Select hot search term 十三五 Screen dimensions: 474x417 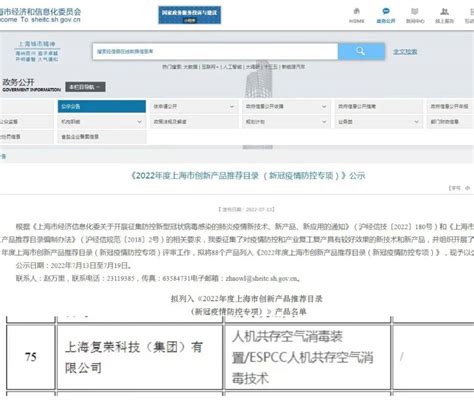[x=271, y=67]
